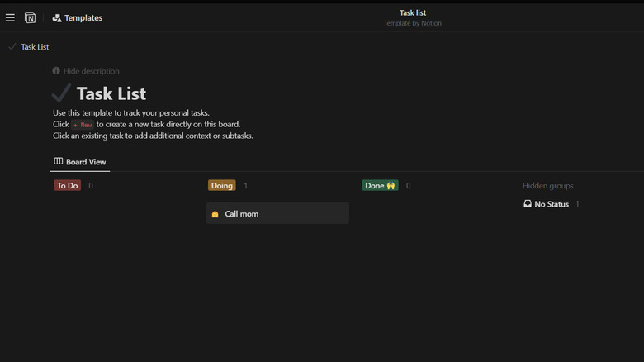Click the Hidden groups heading
The width and height of the screenshot is (644, 362).
click(547, 185)
